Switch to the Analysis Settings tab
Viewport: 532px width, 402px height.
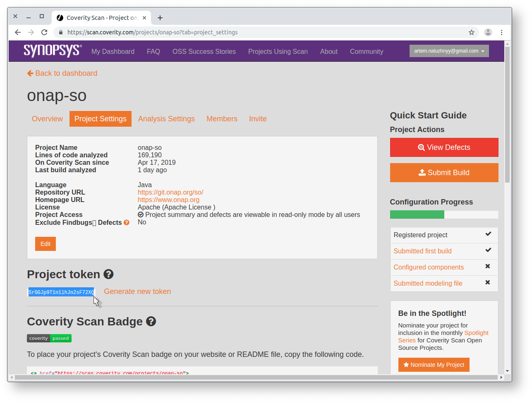click(x=166, y=119)
